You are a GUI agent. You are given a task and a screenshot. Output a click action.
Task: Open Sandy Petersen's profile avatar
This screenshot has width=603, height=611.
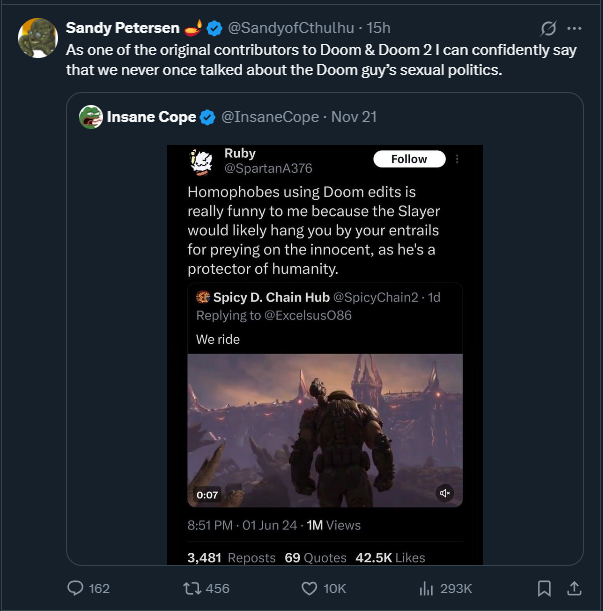36,36
